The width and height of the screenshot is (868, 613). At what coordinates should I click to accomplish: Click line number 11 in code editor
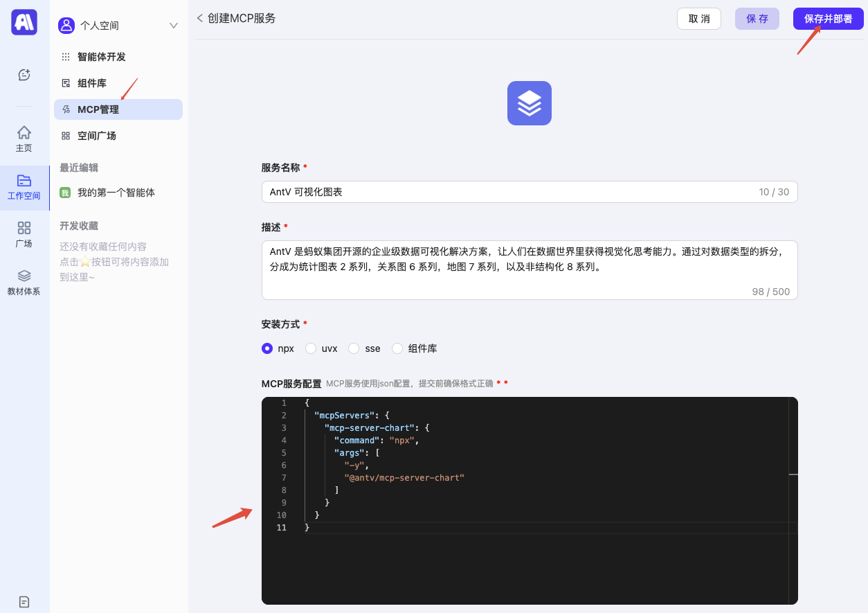point(281,528)
